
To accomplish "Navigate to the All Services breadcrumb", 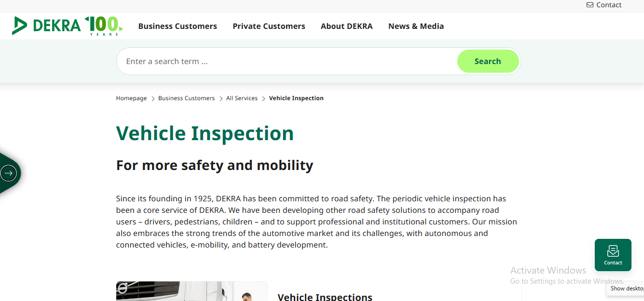I will [x=242, y=98].
